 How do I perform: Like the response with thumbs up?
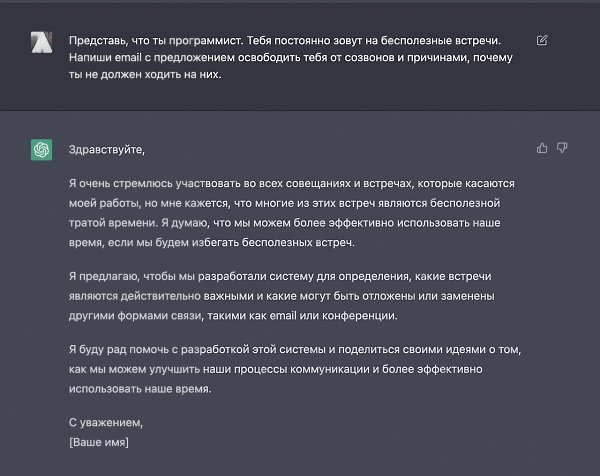pyautogui.click(x=542, y=148)
